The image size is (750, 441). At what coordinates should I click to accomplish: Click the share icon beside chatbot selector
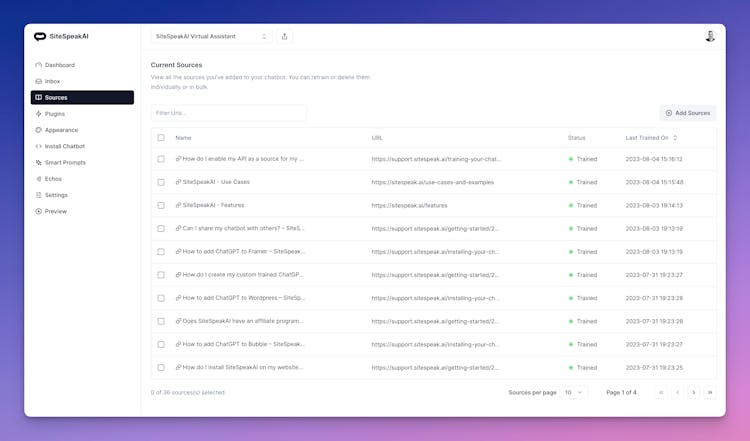pyautogui.click(x=285, y=36)
